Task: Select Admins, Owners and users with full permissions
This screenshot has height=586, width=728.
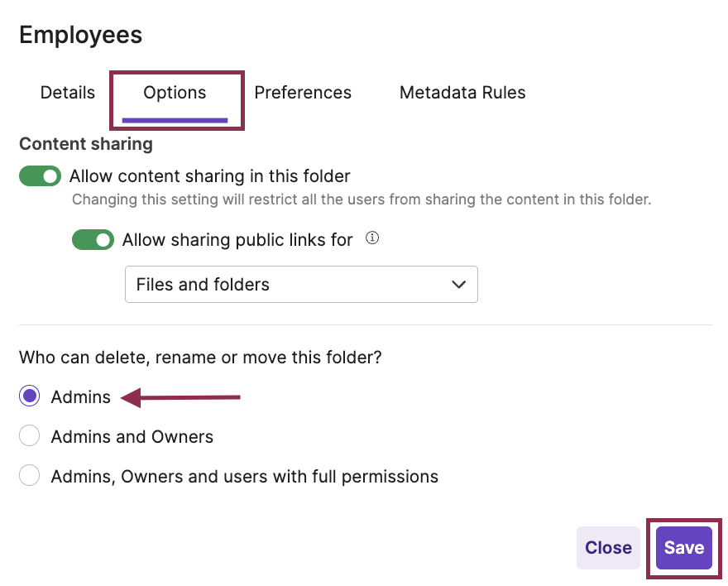Action: point(29,475)
